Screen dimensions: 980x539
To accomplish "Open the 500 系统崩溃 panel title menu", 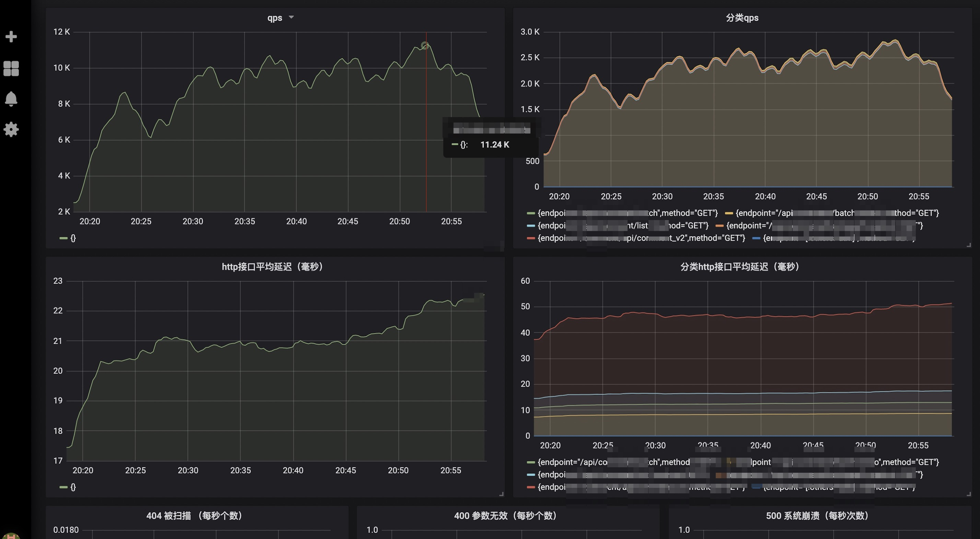I will pos(819,516).
